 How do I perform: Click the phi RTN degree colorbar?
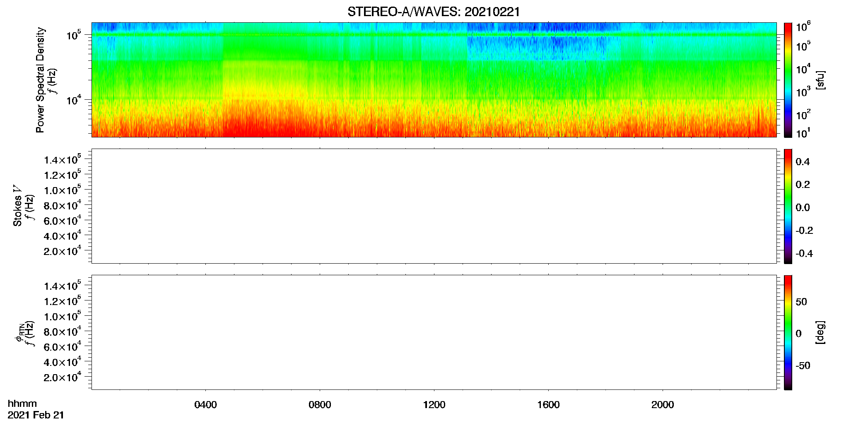pos(788,332)
